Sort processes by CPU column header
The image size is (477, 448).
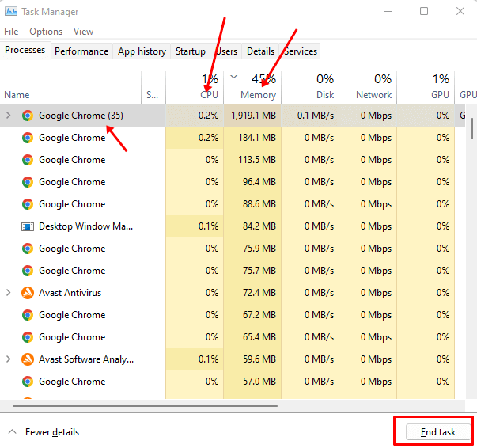tap(209, 95)
